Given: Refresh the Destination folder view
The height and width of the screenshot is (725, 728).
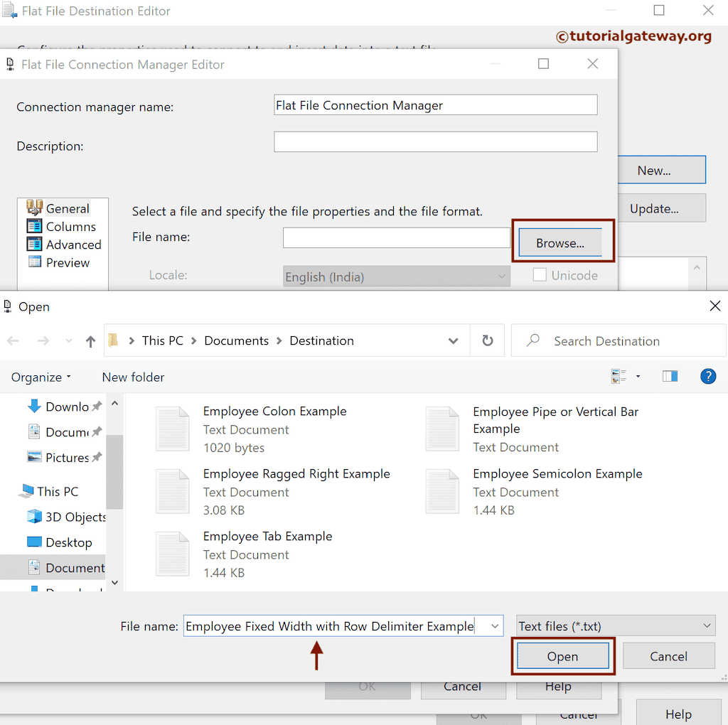Looking at the screenshot, I should [x=486, y=340].
